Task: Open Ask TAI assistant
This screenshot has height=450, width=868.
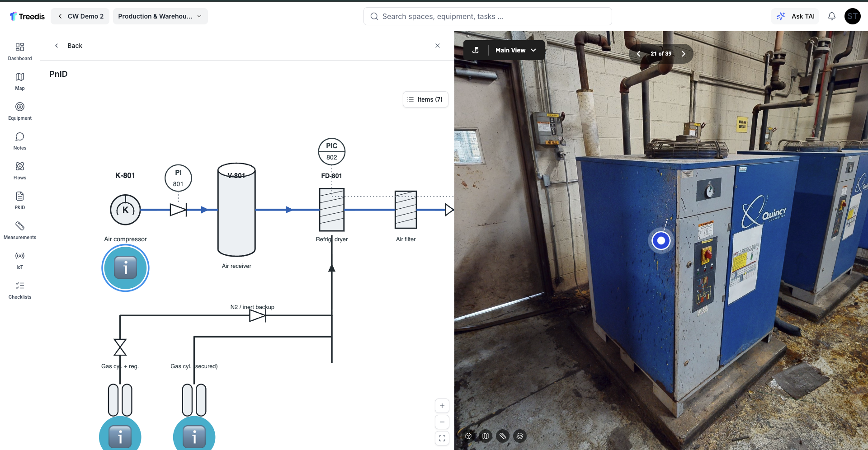Action: point(795,16)
